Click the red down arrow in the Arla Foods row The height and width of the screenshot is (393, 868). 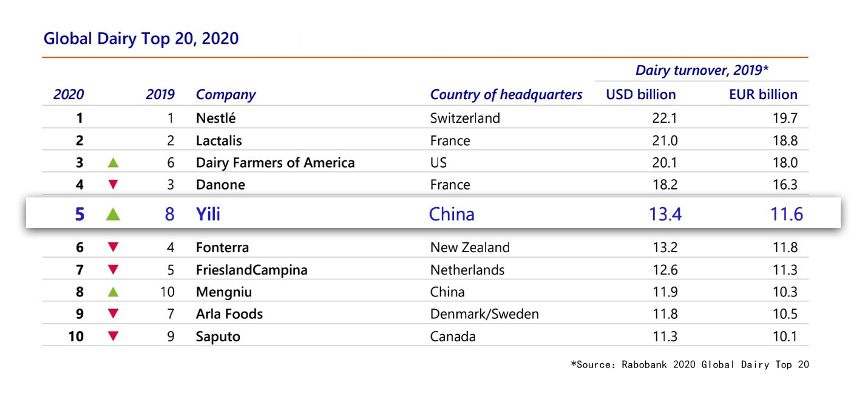(113, 314)
